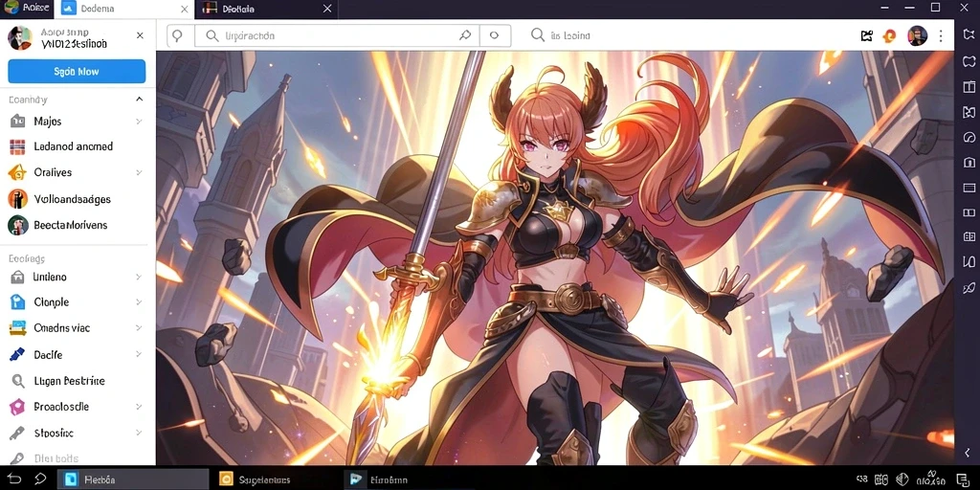Open the Llugan Bestrirre search item
The height and width of the screenshot is (490, 980).
(x=69, y=381)
